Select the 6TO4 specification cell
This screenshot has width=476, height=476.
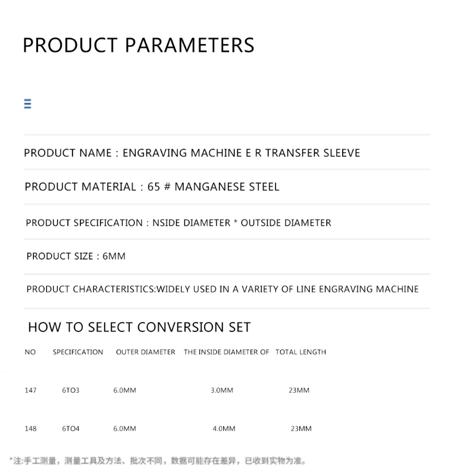[70, 428]
